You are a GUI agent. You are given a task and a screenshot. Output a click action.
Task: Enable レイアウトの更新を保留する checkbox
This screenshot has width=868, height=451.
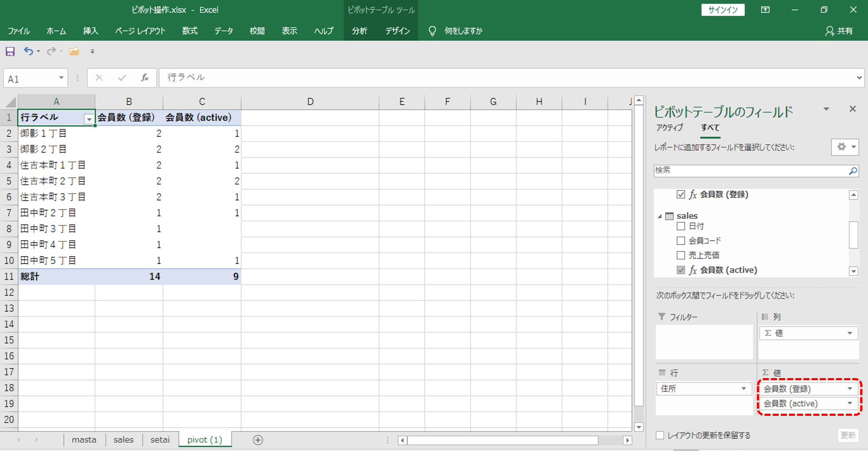pos(660,435)
